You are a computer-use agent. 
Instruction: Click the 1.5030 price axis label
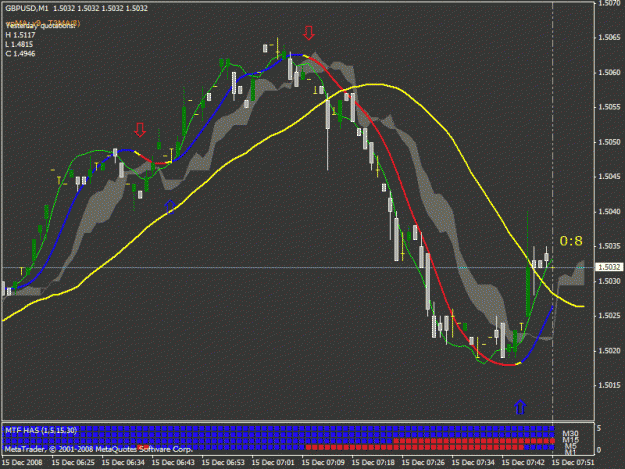point(609,281)
